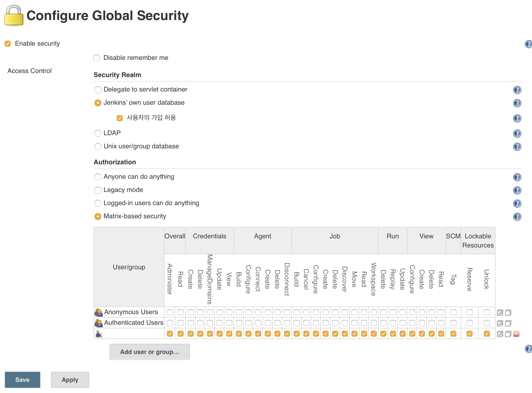Open help for Unix user/group database

[x=517, y=147]
